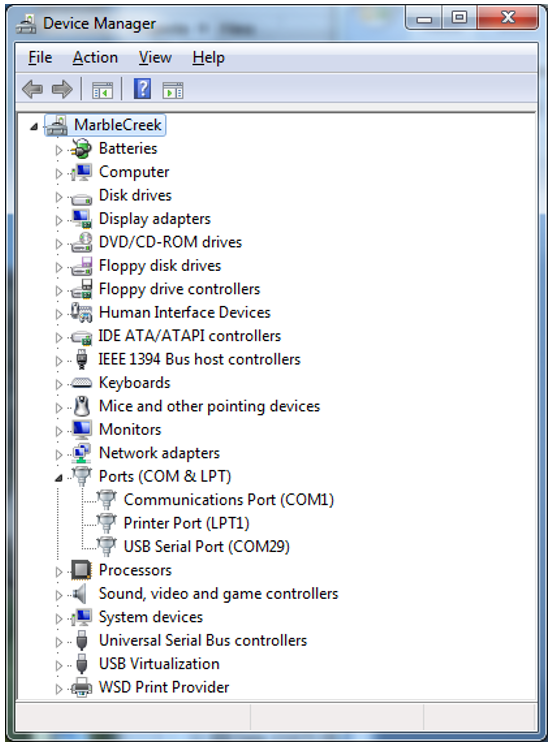Expand the Display adapters node

click(x=59, y=220)
